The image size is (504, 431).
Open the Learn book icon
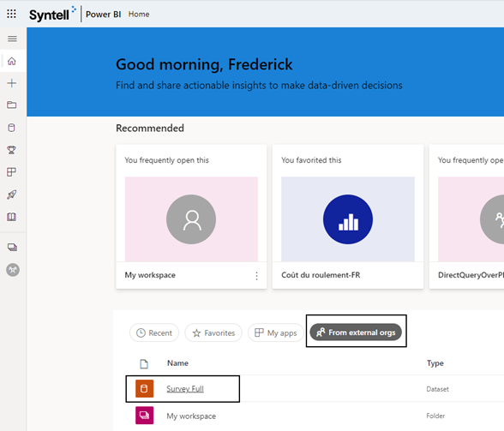(x=12, y=217)
